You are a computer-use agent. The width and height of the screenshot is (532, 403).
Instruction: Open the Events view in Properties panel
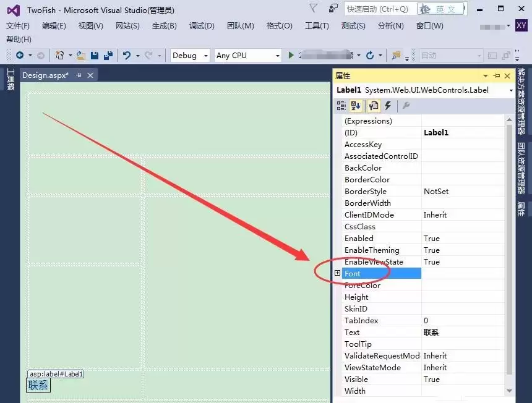pos(387,106)
